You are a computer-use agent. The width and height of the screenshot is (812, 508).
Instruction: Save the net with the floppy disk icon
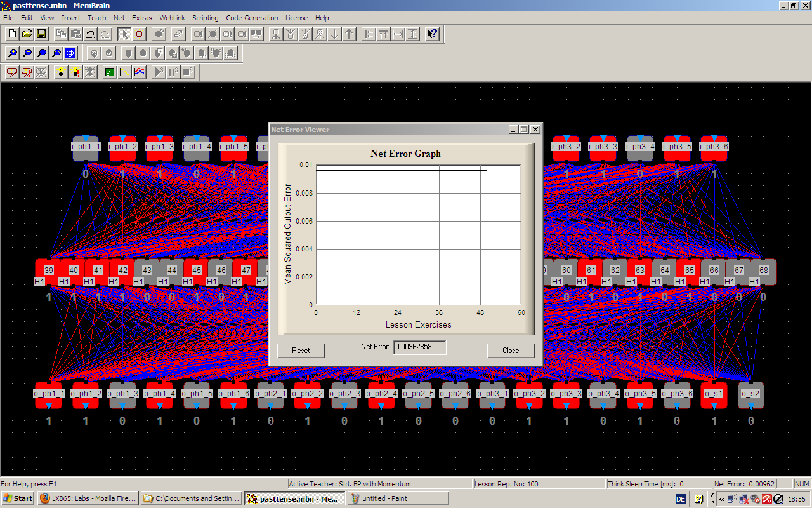(x=41, y=34)
